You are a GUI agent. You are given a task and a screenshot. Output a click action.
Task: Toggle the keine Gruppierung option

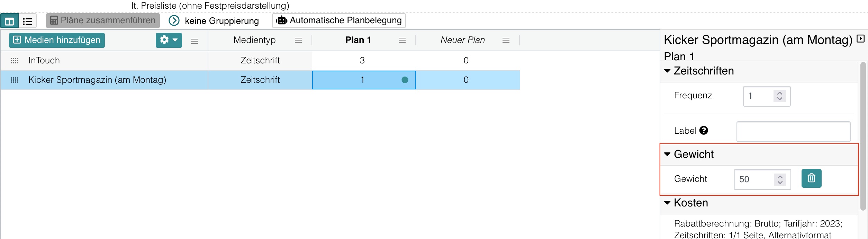174,21
